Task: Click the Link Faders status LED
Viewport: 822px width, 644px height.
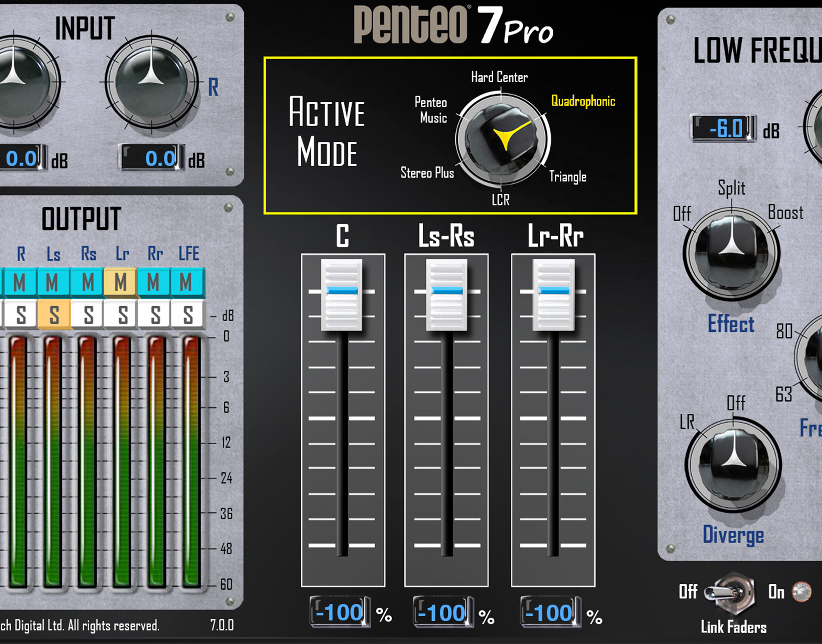Action: [x=802, y=591]
